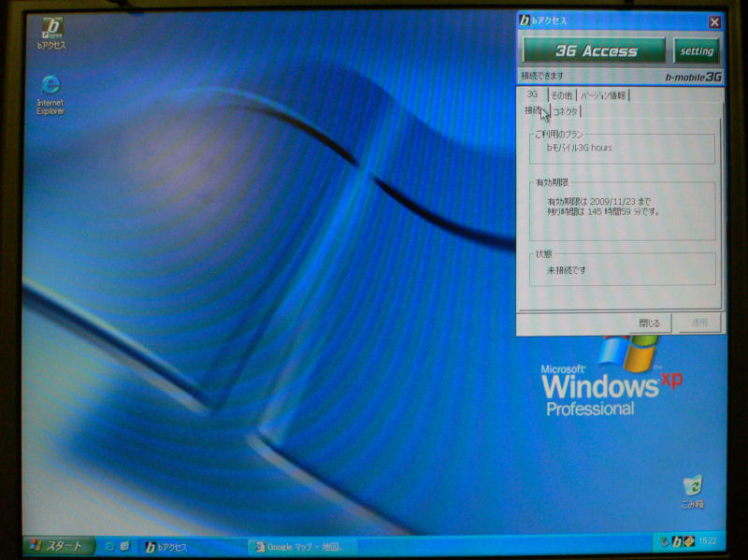
Task: Click the 閉じる button
Action: (649, 323)
